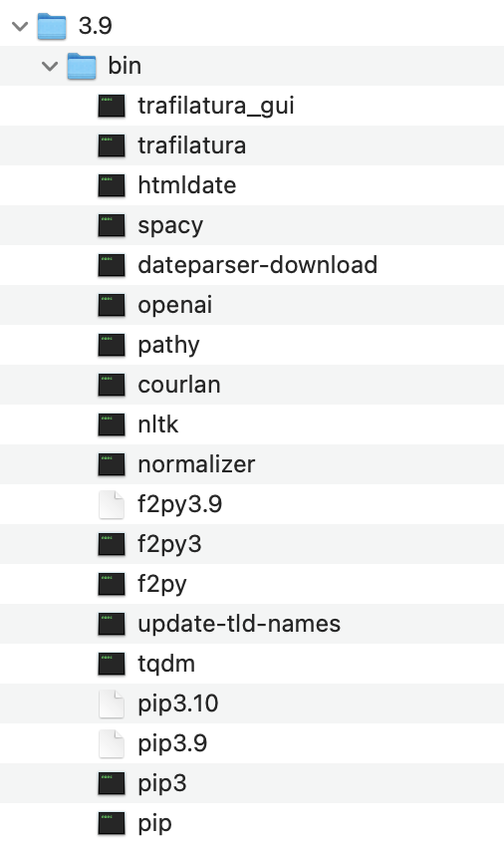This screenshot has width=504, height=843.
Task: Click the blank document icon for f2py3.9
Action: click(112, 504)
